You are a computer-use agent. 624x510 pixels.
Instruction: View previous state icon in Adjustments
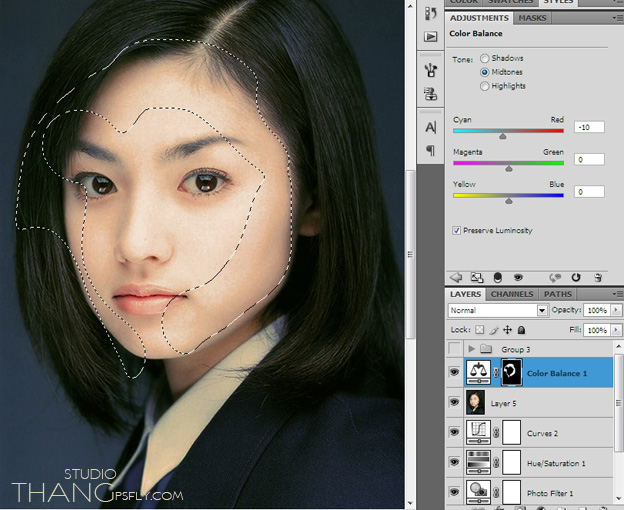[x=555, y=277]
